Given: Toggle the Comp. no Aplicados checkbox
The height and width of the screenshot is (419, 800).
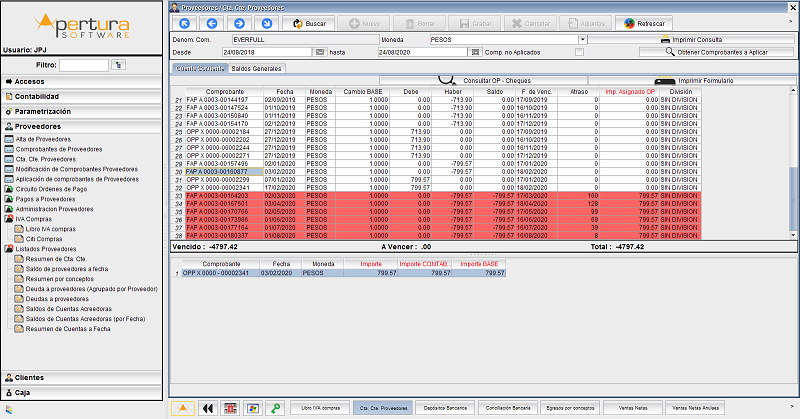Looking at the screenshot, I should click(x=579, y=51).
